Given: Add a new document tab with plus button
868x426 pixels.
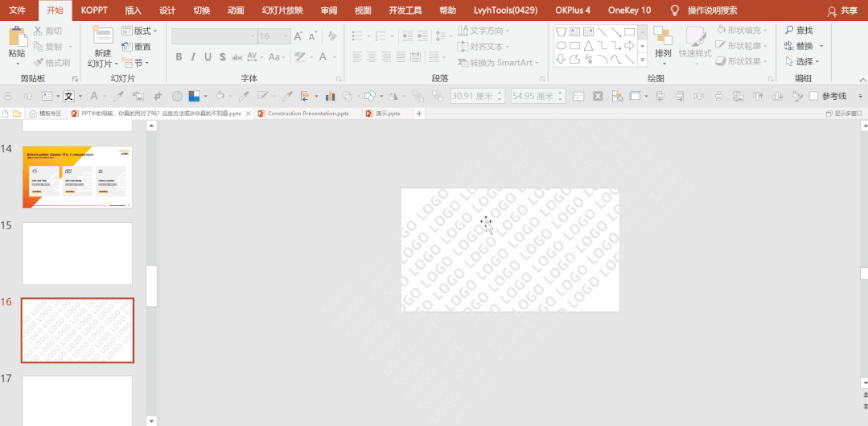Looking at the screenshot, I should [x=419, y=114].
